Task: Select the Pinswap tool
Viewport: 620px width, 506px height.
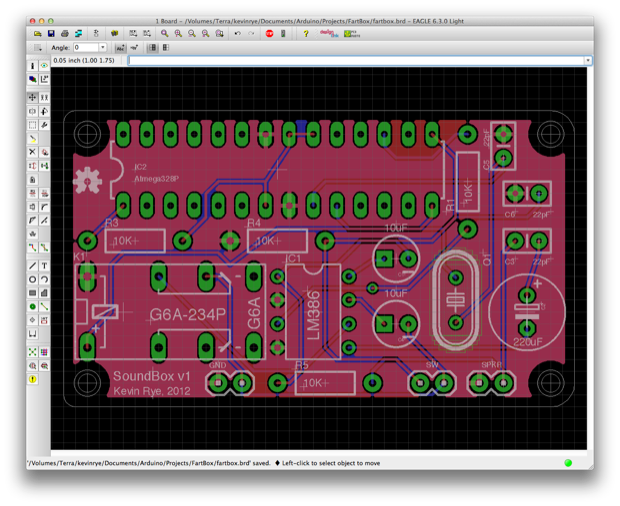Action: [32, 166]
